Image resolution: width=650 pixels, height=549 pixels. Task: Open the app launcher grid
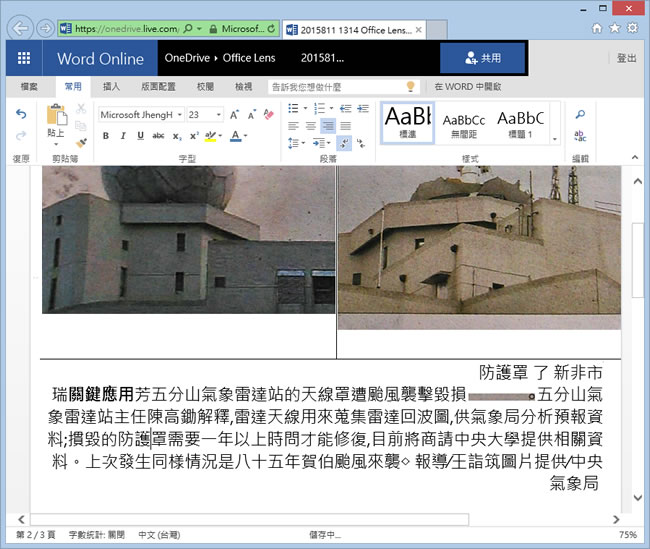click(x=25, y=58)
